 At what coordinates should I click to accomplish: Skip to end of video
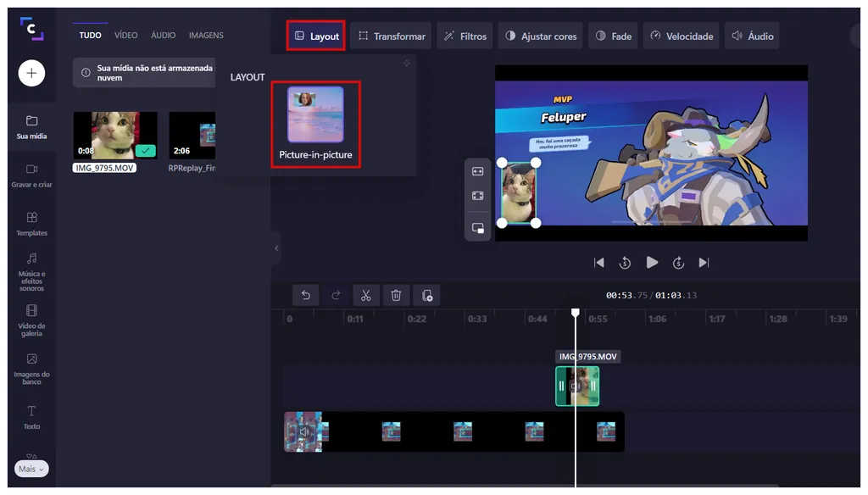[704, 263]
